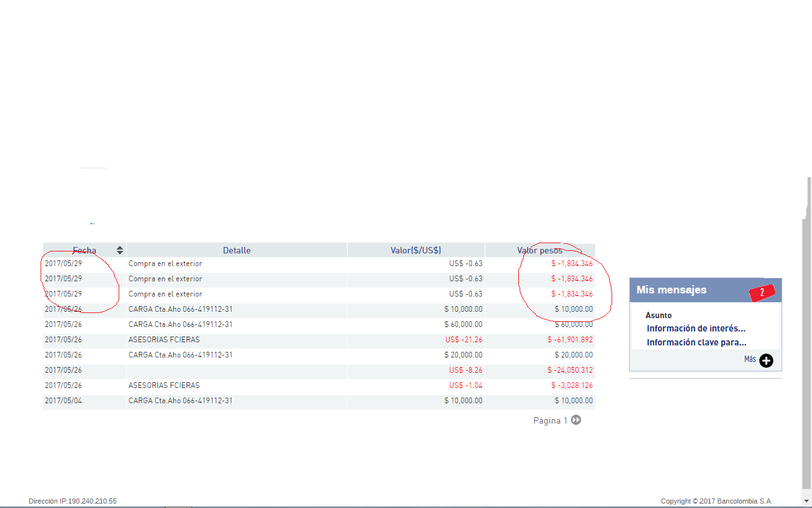Select the $ -3,028.126 pesos cell
812x508 pixels.
(540, 385)
